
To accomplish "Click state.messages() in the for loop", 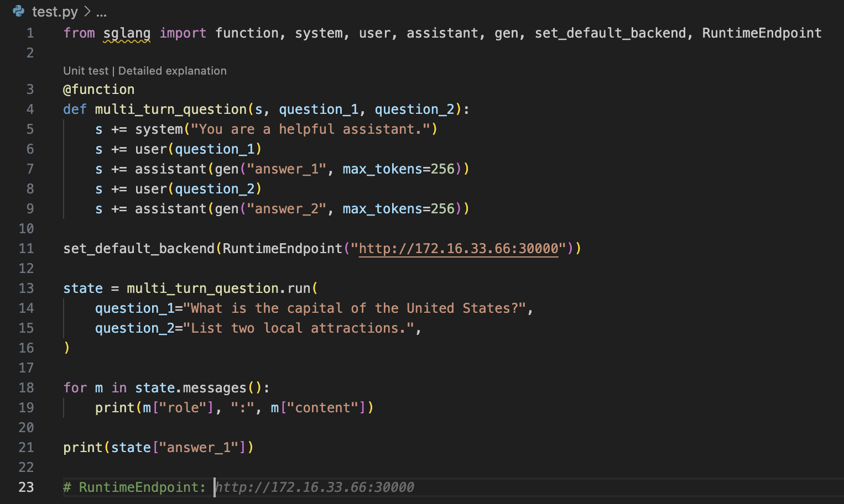I will click(x=198, y=388).
